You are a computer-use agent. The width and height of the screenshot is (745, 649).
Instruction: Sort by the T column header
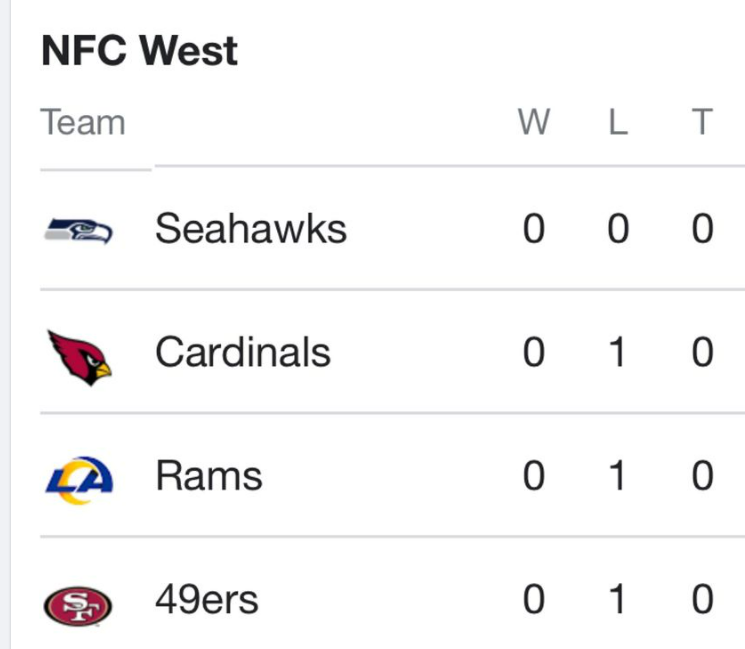[703, 123]
